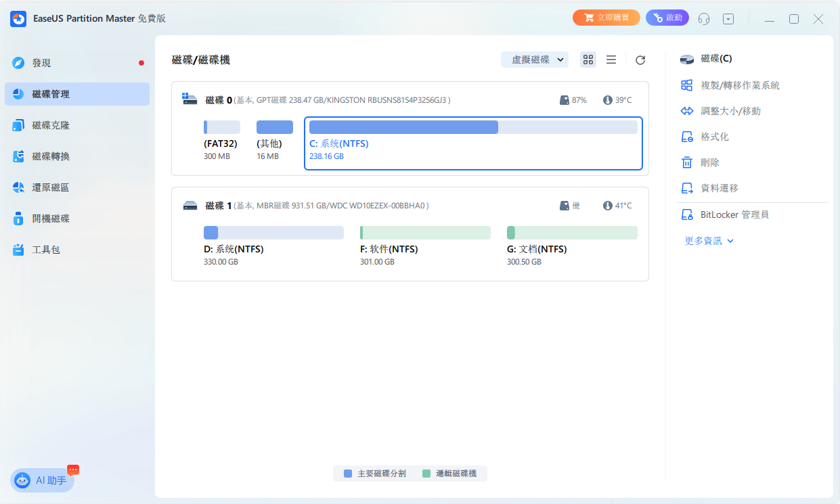Click the F: partition usage bar
This screenshot has width=840, height=504.
[x=425, y=233]
